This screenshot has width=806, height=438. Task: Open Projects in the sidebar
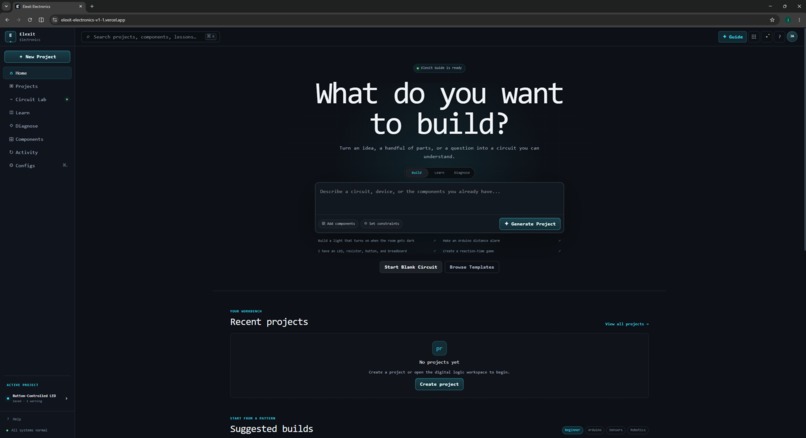pos(38,86)
